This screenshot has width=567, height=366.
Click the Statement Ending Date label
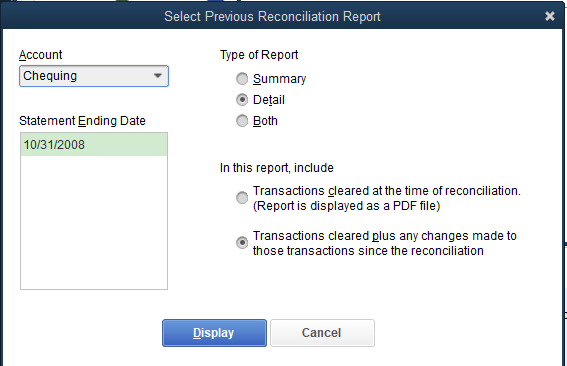82,121
